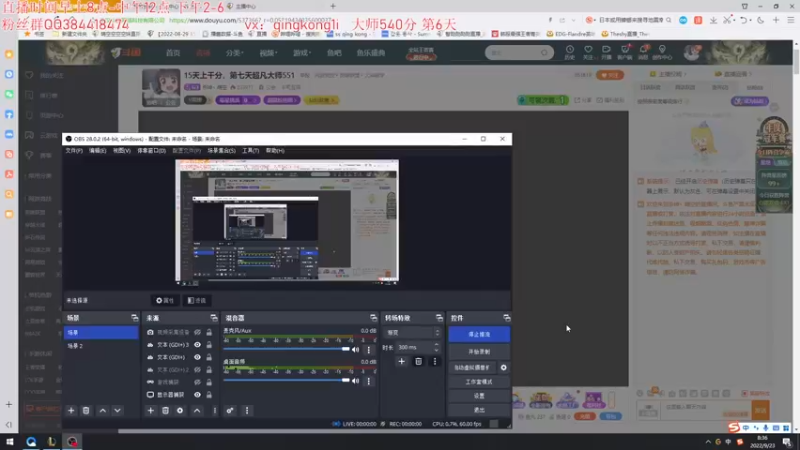The image size is (800, 450).
Task: Undock the mixer panel with its float icon
Action: pyautogui.click(x=373, y=318)
